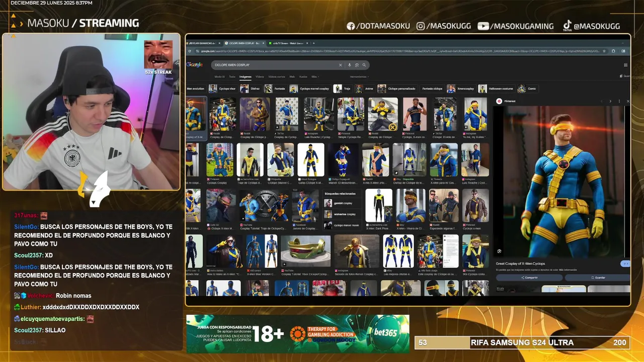This screenshot has height=362, width=644.
Task: Go to next image in preview panel
Action: point(610,101)
